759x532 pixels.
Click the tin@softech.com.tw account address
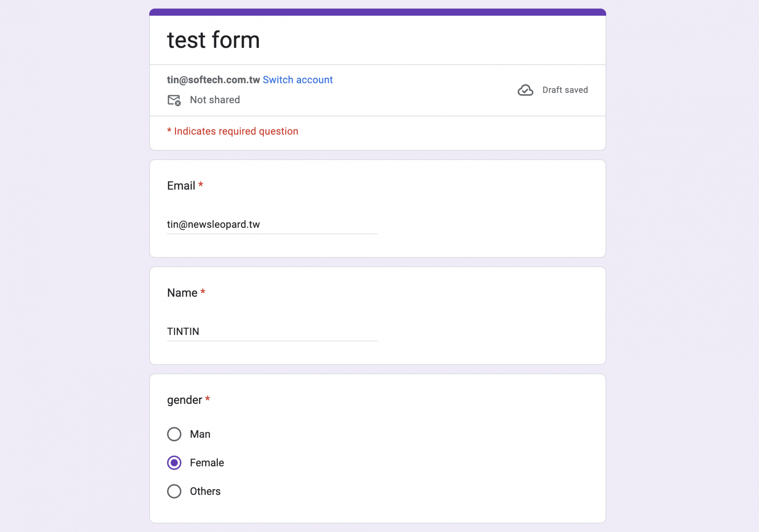pos(213,80)
